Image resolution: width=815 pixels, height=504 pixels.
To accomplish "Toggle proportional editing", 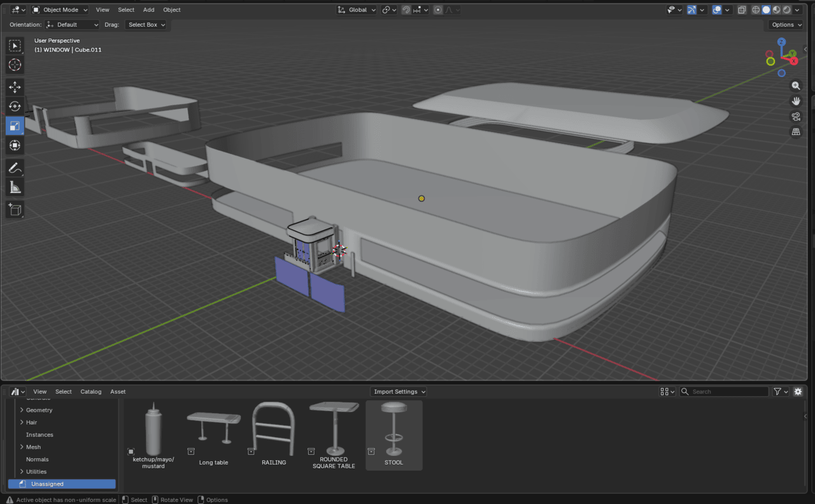I will [x=438, y=10].
